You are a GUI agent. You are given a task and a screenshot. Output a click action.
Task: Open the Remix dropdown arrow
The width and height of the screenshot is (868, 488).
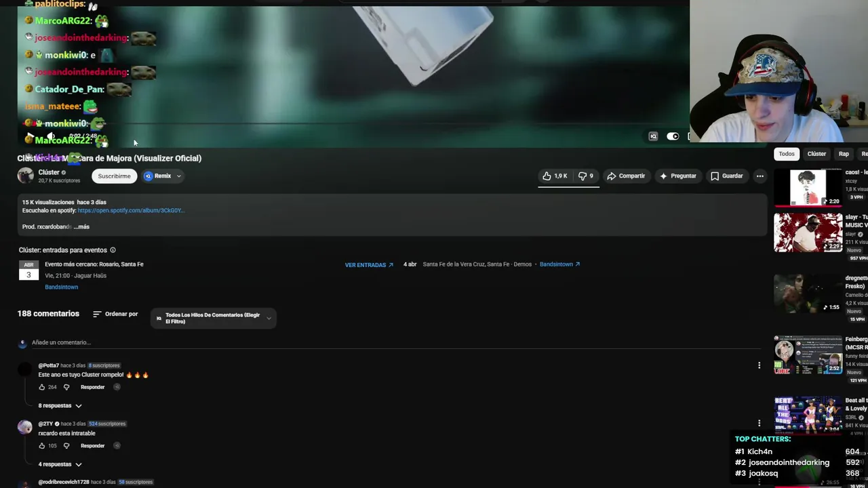click(x=179, y=176)
